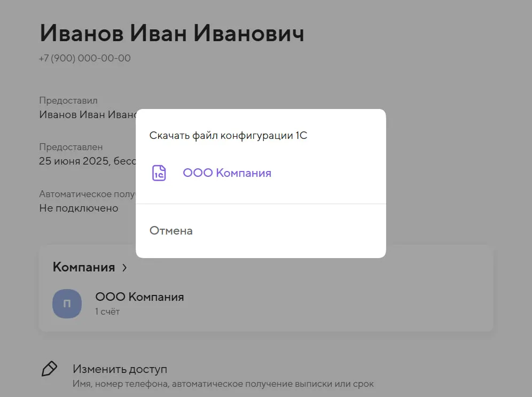Click the dialog title Скачать файл конфигурации 1С

tap(228, 136)
